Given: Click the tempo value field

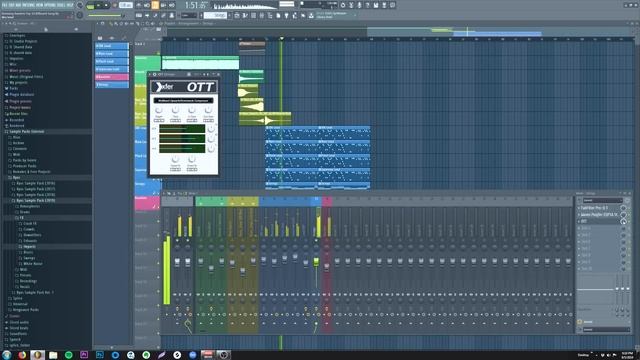Looking at the screenshot, I should pyautogui.click(x=126, y=5).
